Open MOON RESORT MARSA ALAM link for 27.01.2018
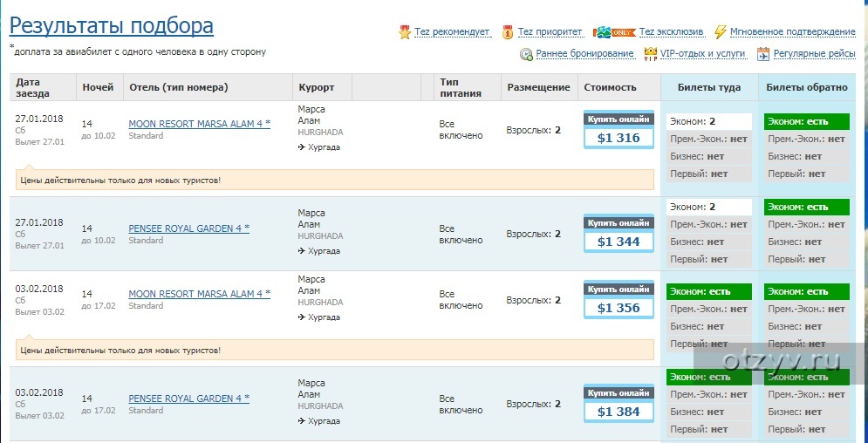The height and width of the screenshot is (443, 868). tap(199, 124)
